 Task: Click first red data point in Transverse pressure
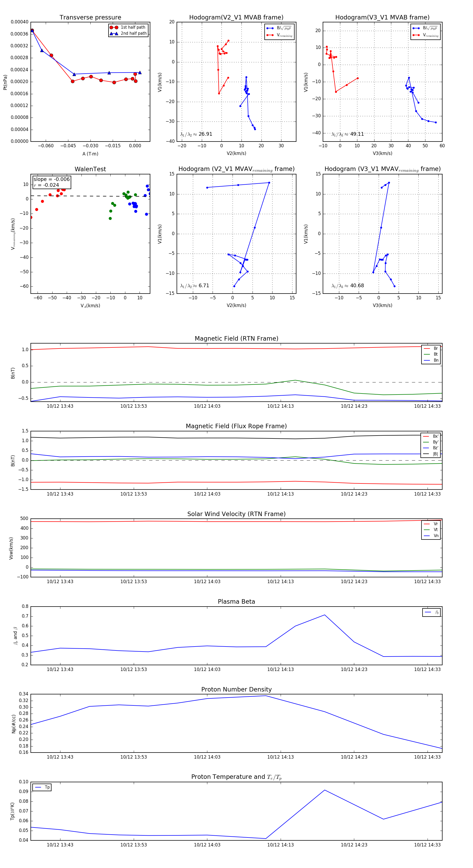(x=32, y=30)
